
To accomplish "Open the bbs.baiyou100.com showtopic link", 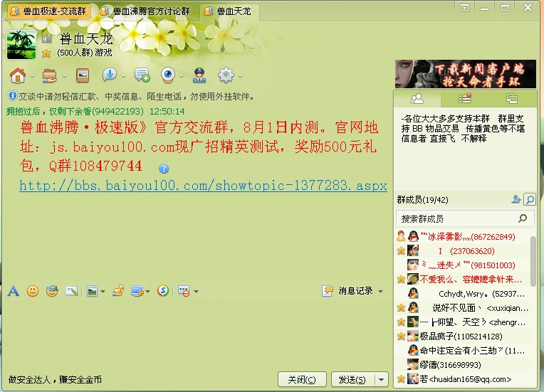I will (203, 186).
